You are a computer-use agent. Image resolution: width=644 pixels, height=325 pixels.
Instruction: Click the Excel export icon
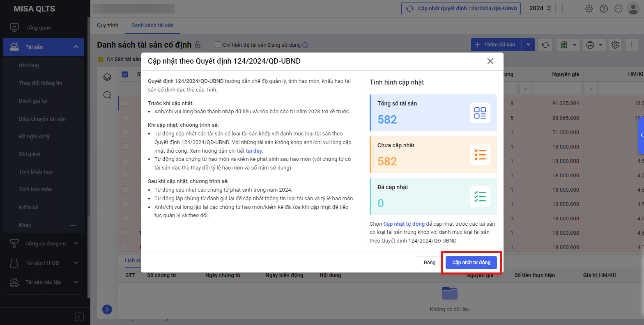point(564,45)
